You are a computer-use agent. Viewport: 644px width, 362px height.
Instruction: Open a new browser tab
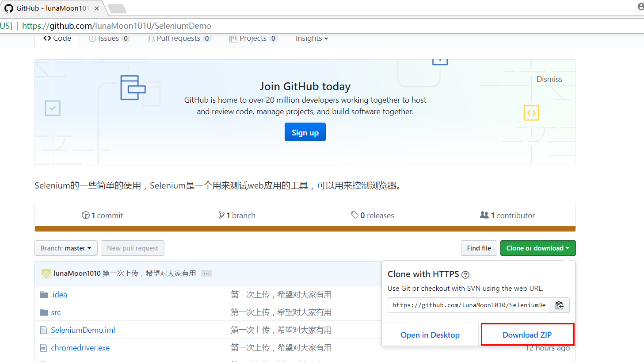pyautogui.click(x=117, y=8)
